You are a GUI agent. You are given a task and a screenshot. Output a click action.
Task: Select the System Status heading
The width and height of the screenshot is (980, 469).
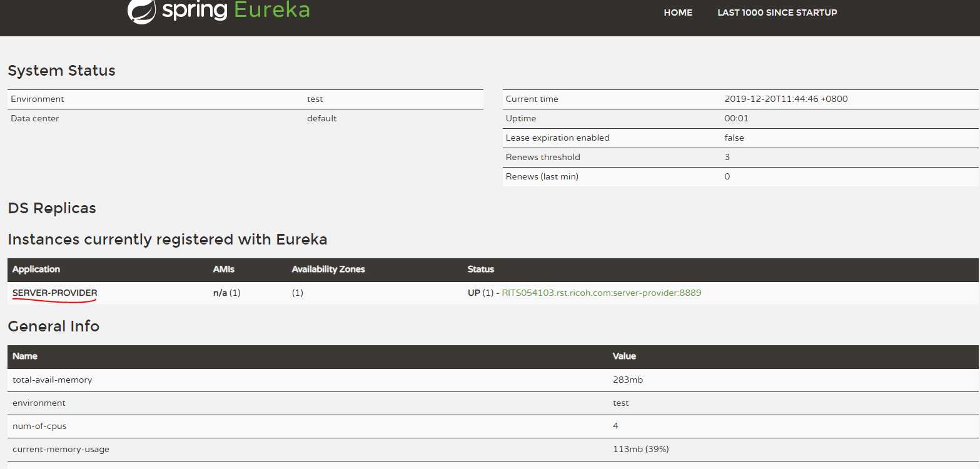[61, 71]
